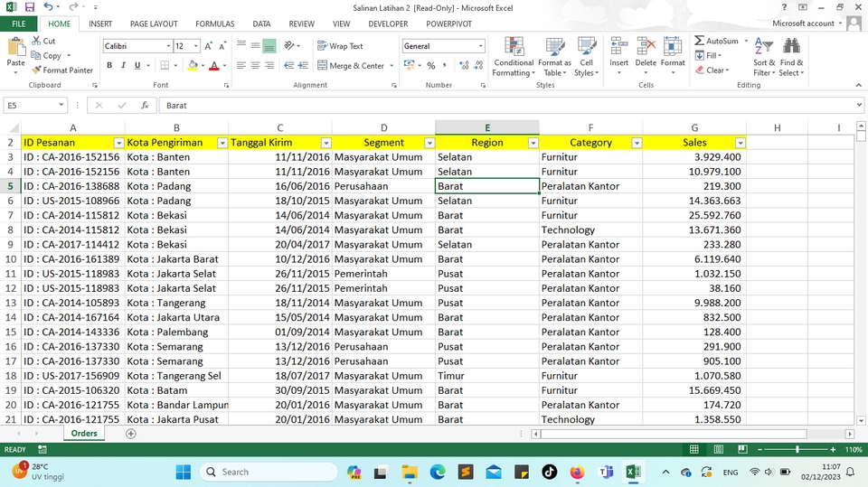868x487 pixels.
Task: Open filter dropdown for ID Pesanan
Action: point(118,143)
